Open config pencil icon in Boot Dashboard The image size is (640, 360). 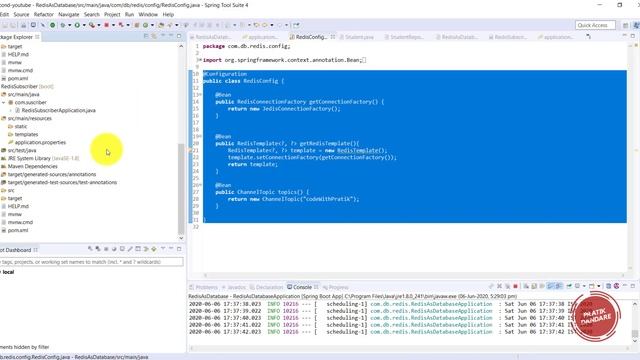[x=130, y=249]
